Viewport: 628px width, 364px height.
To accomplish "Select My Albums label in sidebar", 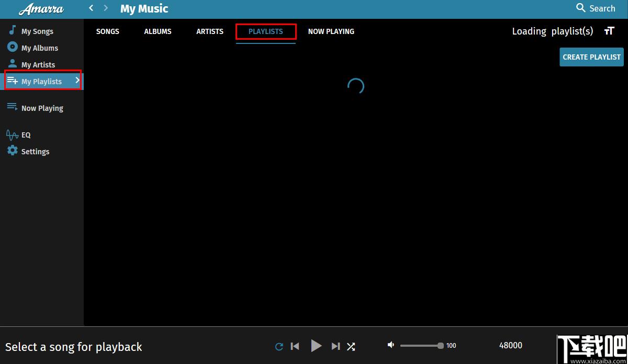I will pyautogui.click(x=40, y=48).
